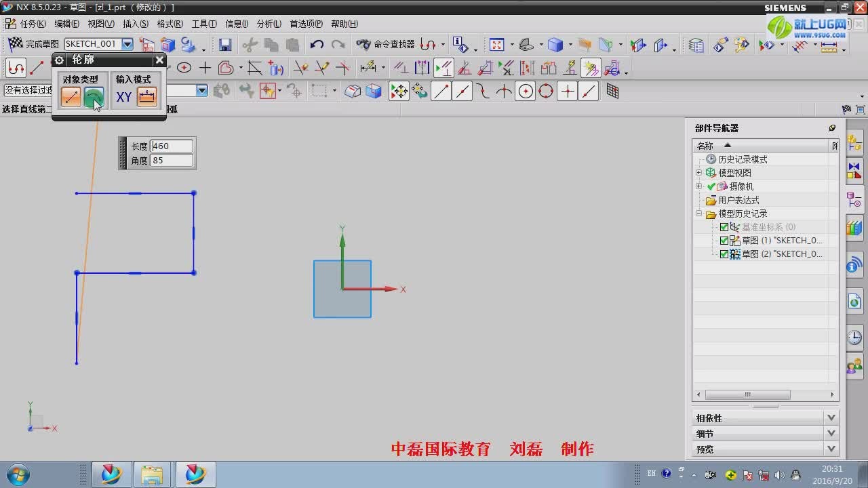Open the History clock sidebar tab
This screenshot has height=488, width=868.
pyautogui.click(x=854, y=337)
